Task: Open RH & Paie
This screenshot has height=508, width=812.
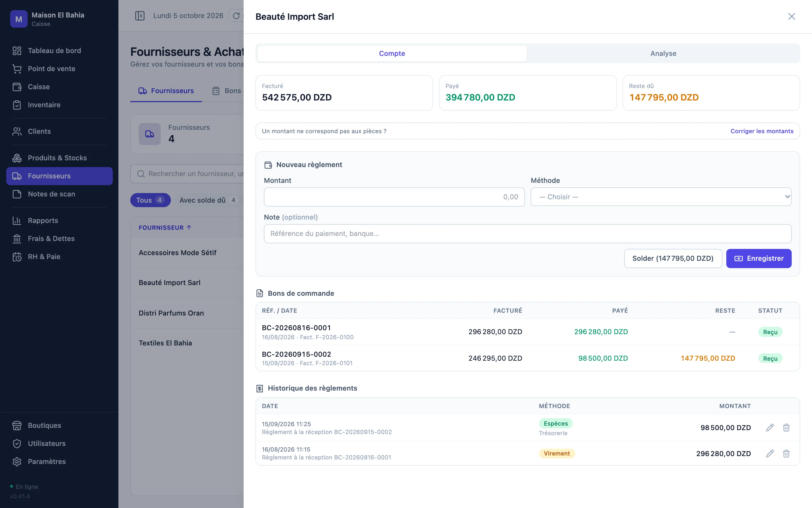Action: pos(59,257)
